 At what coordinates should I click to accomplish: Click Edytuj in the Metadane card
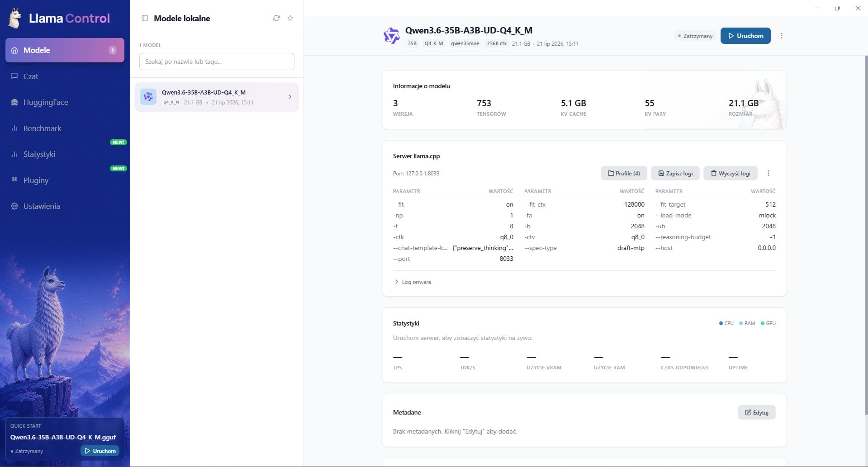[757, 412]
